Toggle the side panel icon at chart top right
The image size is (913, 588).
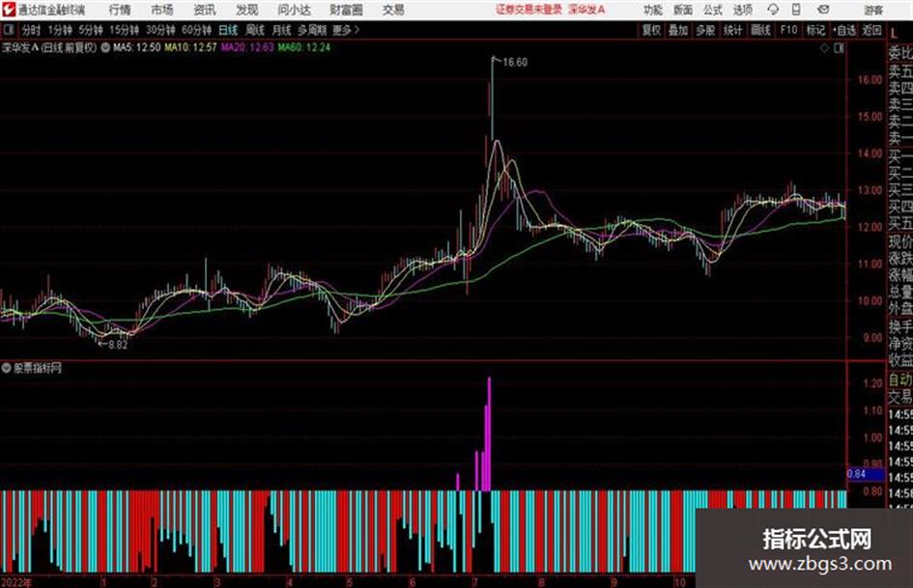pyautogui.click(x=839, y=48)
